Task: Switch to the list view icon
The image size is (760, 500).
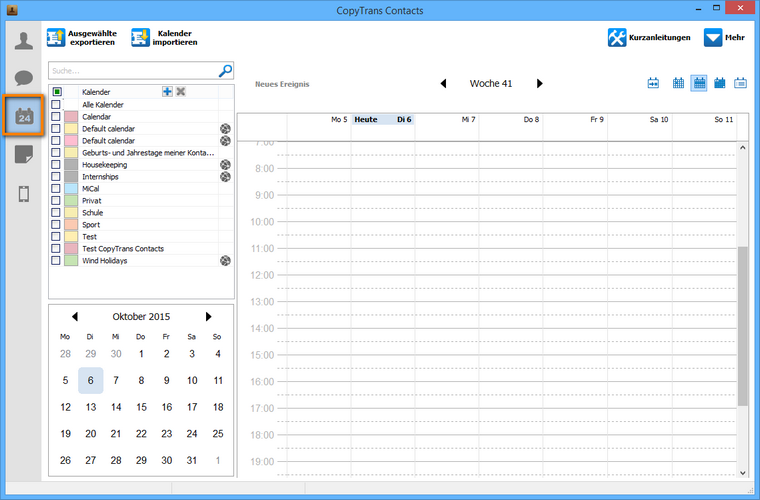Action: point(740,83)
